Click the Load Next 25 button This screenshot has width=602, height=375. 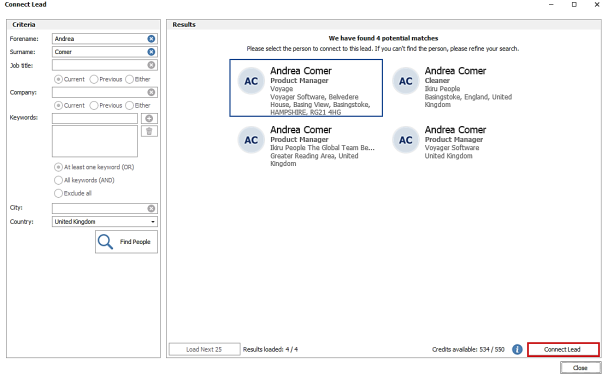pos(205,350)
